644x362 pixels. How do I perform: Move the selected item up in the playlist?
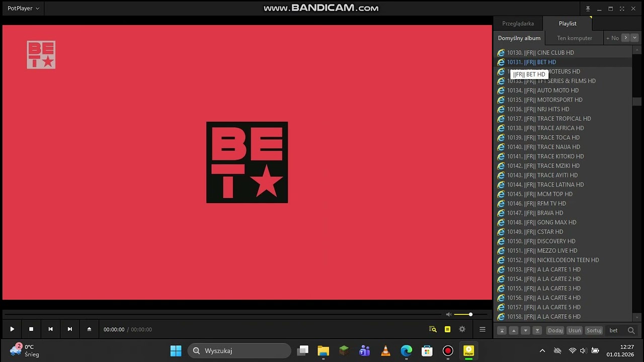[x=514, y=330]
